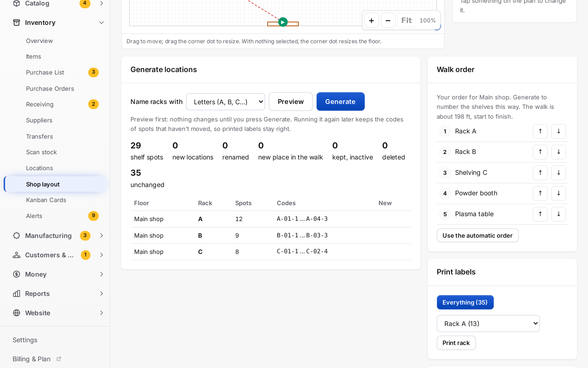Move Rack A down in walk order
Screen dimensions: 588x368
point(559,131)
